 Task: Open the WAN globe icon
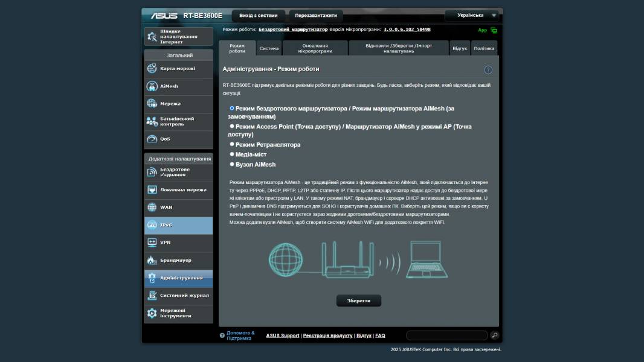[152, 207]
